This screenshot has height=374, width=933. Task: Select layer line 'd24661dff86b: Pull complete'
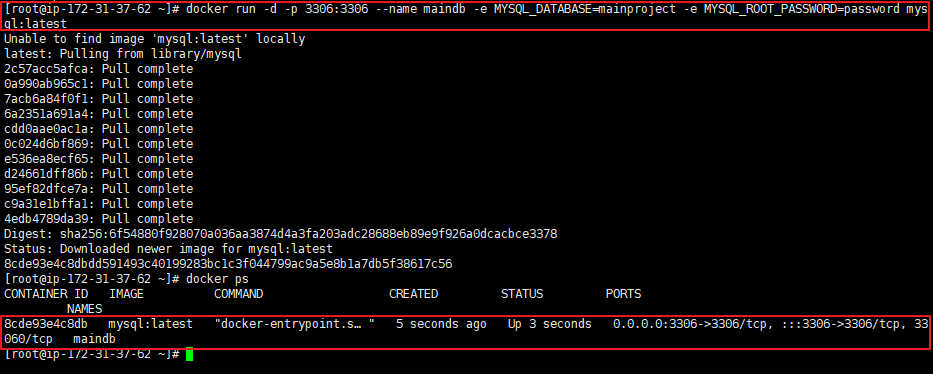pyautogui.click(x=98, y=174)
